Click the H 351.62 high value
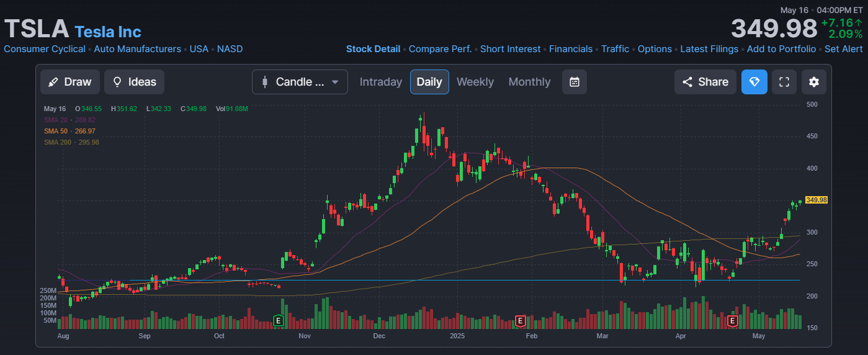The width and height of the screenshot is (868, 355). tap(124, 109)
